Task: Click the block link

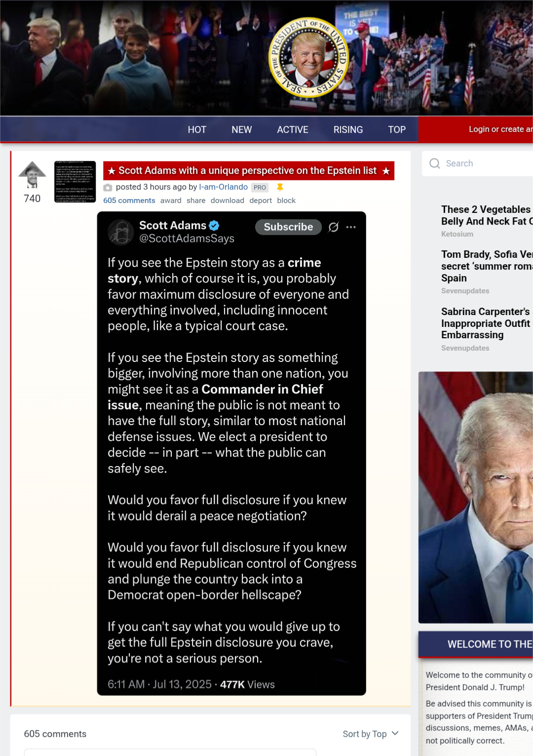Action: tap(286, 200)
